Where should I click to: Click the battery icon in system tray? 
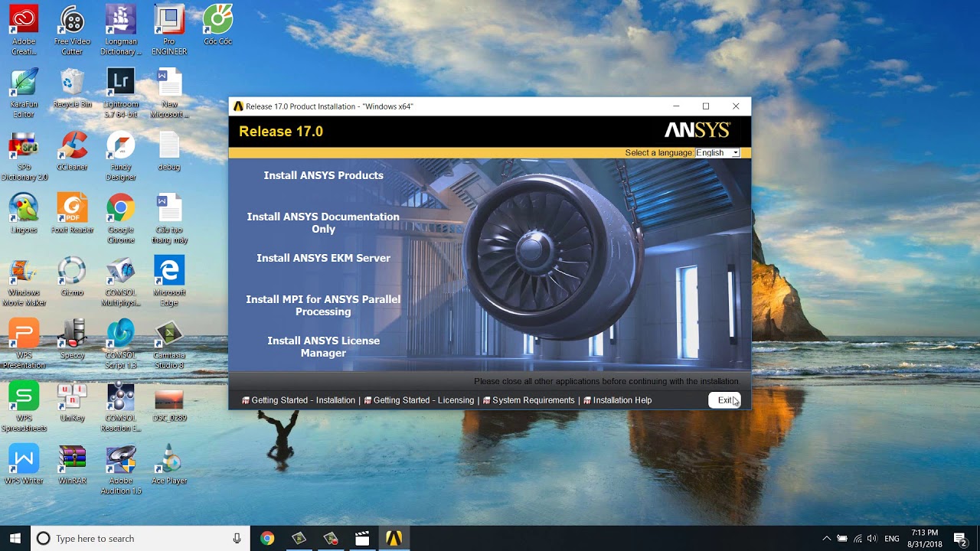[x=842, y=539]
